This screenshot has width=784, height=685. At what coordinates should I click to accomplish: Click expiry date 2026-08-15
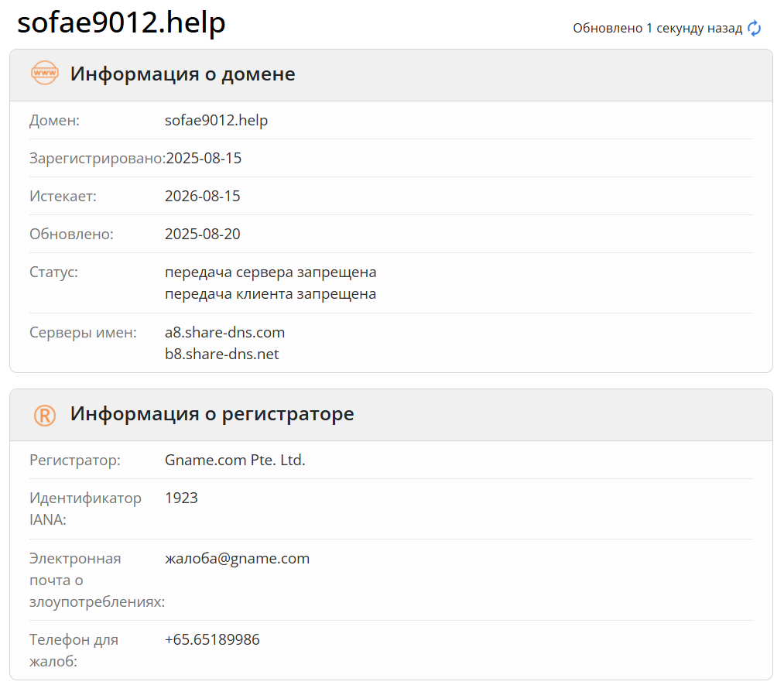[203, 196]
